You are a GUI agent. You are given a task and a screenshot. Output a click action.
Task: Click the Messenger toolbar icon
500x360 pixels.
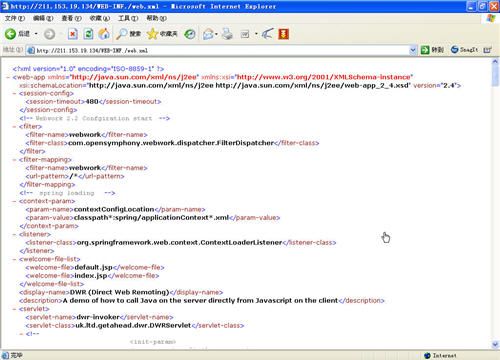(267, 34)
